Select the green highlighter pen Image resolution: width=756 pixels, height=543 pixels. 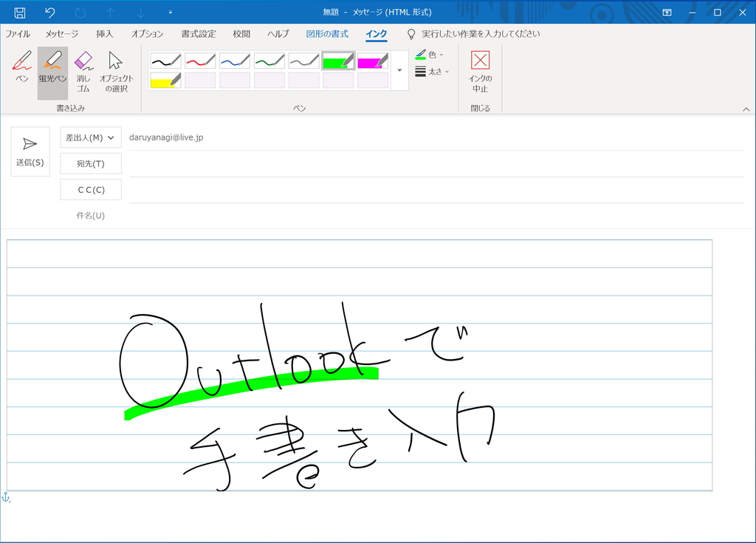click(x=338, y=61)
